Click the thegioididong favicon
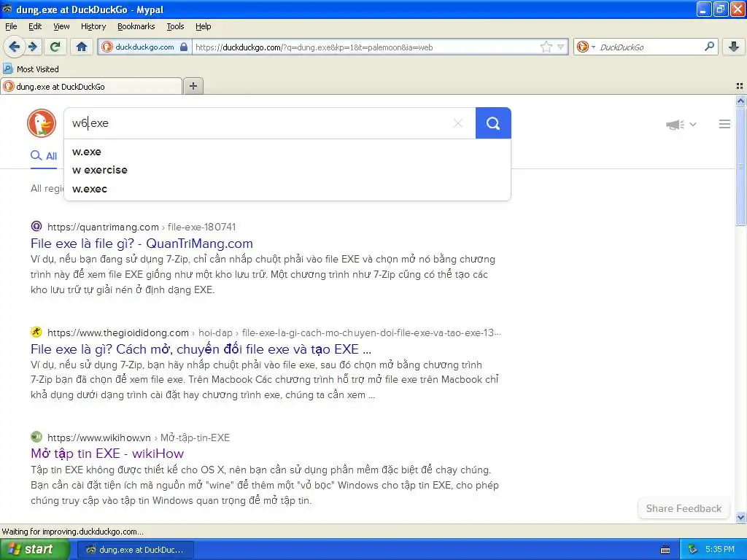The width and height of the screenshot is (747, 560). (36, 332)
